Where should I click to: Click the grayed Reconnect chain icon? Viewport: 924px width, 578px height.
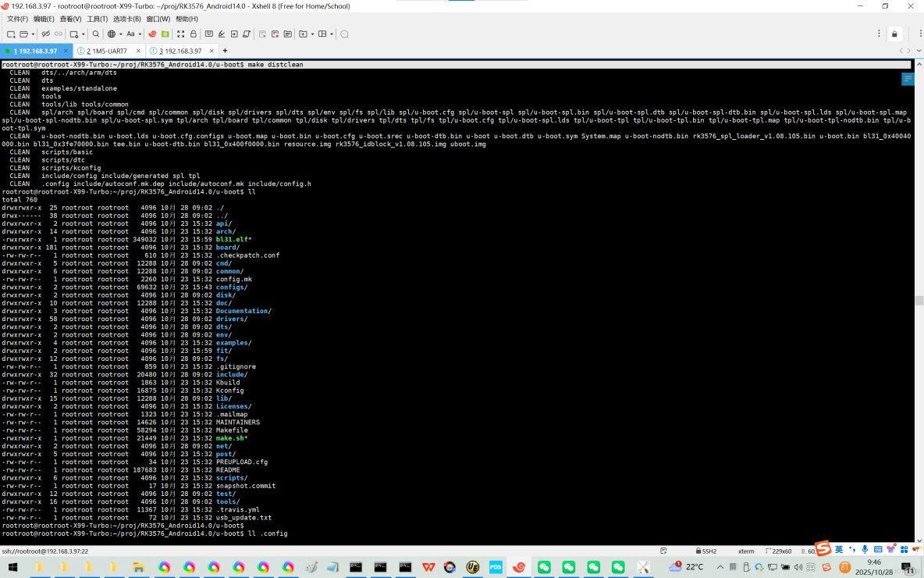coord(58,34)
